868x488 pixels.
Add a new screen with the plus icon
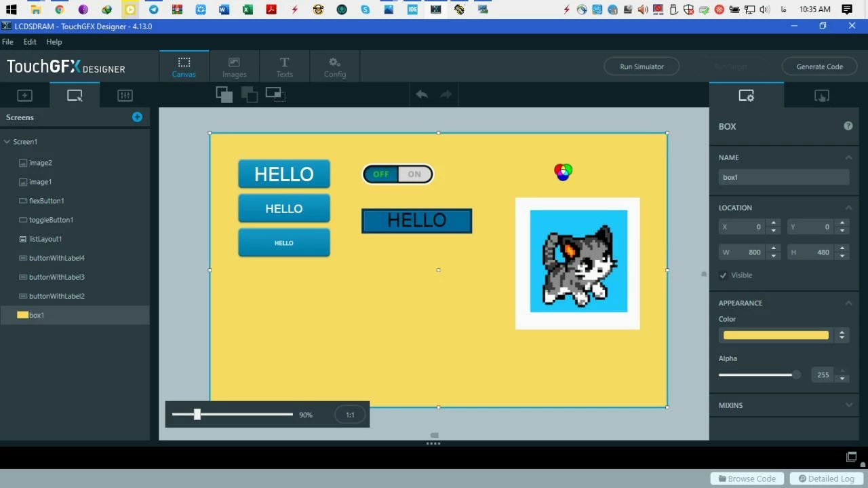137,117
